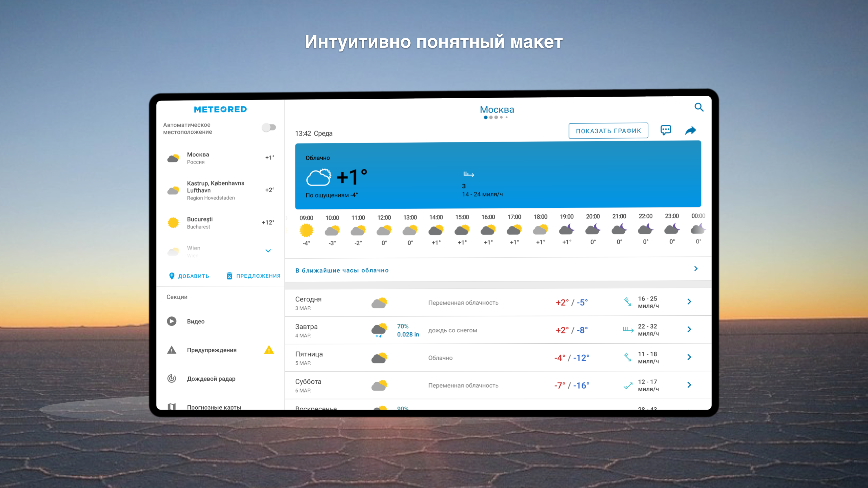This screenshot has width=868, height=488.
Task: Open the Видео section play icon
Action: (172, 321)
